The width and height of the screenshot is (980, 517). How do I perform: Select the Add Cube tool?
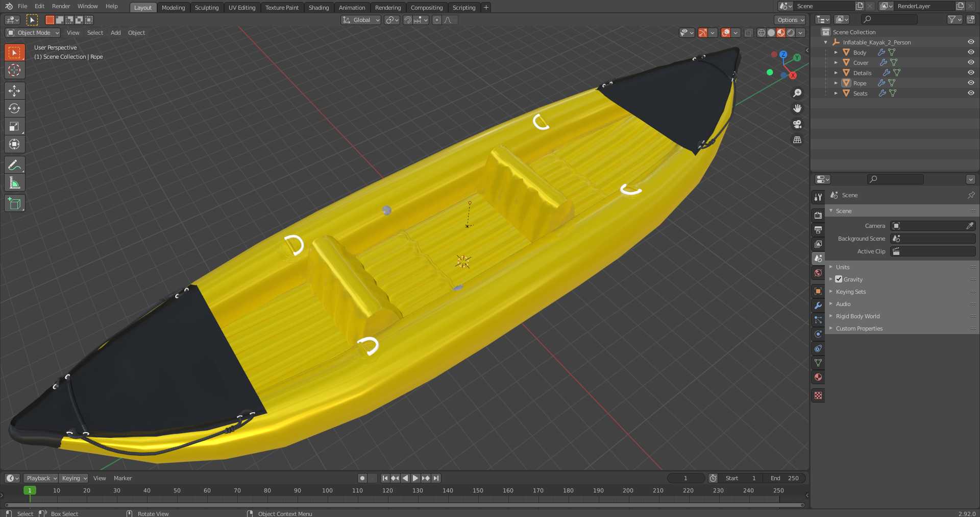[14, 203]
